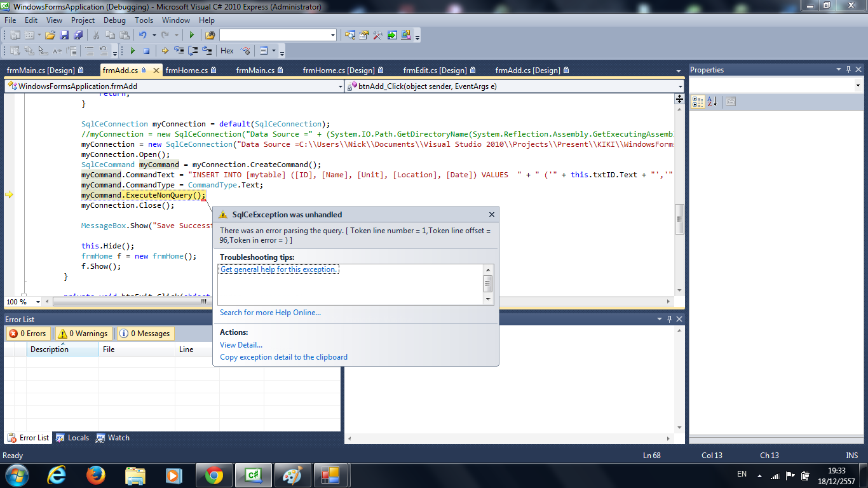Start debugging from the standard toolbar
This screenshot has height=488, width=868.
tap(192, 35)
